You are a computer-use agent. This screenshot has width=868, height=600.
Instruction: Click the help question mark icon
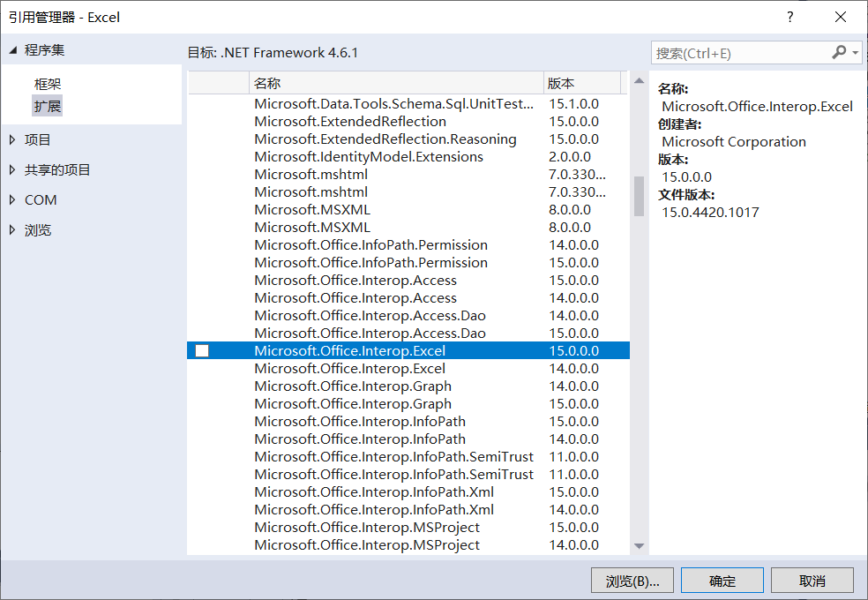(790, 17)
